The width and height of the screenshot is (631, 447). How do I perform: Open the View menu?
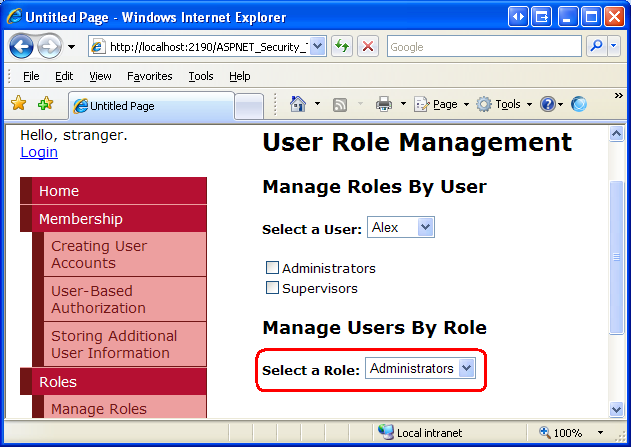[x=100, y=76]
